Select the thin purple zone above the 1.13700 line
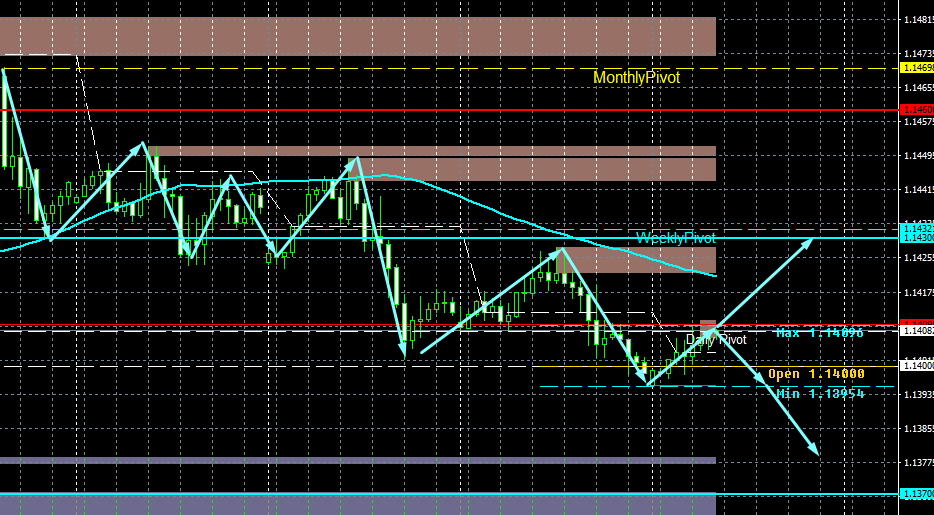The height and width of the screenshot is (515, 934). click(357, 460)
